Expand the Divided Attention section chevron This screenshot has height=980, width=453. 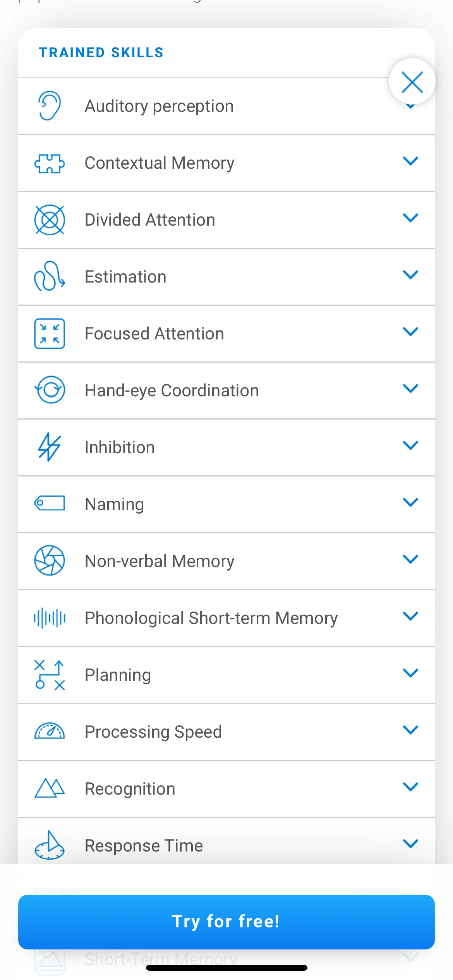point(410,218)
